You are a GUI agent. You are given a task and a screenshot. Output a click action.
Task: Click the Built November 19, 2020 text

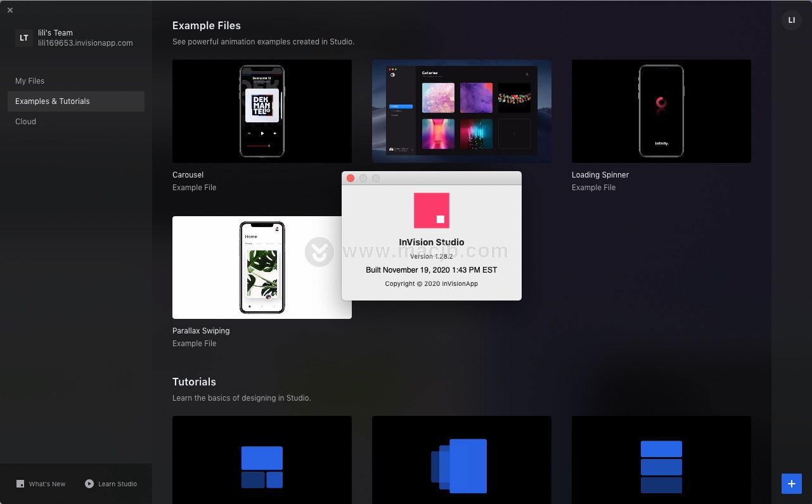tap(432, 270)
